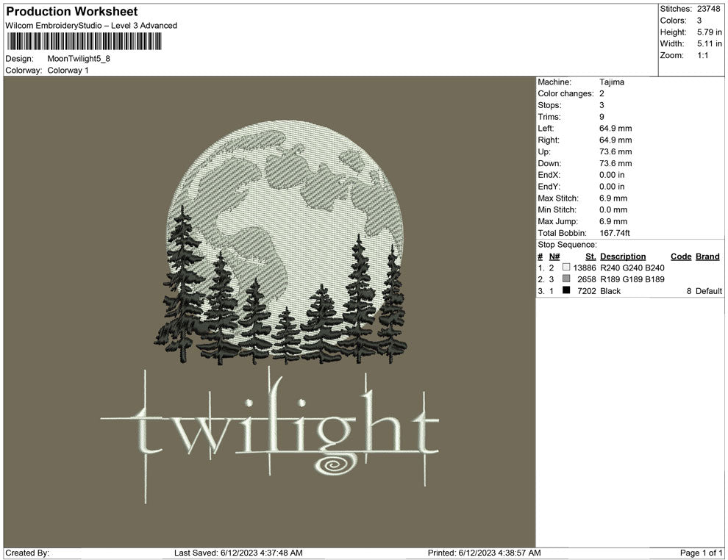The width and height of the screenshot is (728, 560).
Task: Click the 'Production Worksheet' title
Action: (72, 11)
